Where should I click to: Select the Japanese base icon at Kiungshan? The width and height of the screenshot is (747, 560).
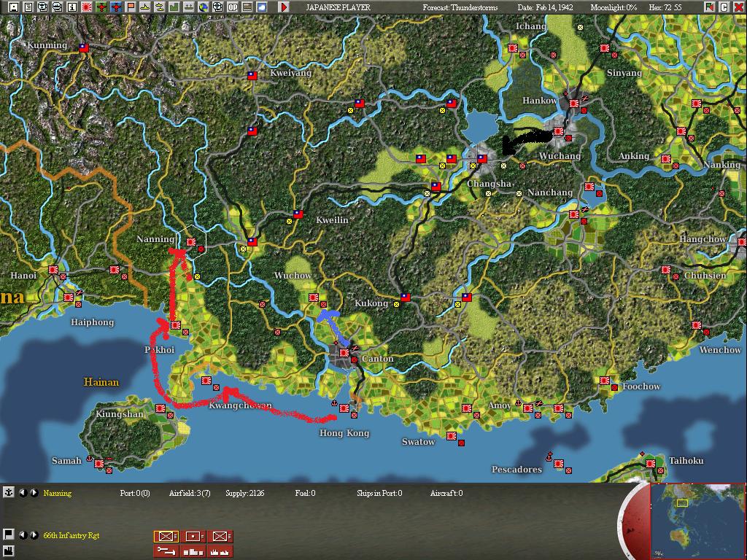(160, 408)
